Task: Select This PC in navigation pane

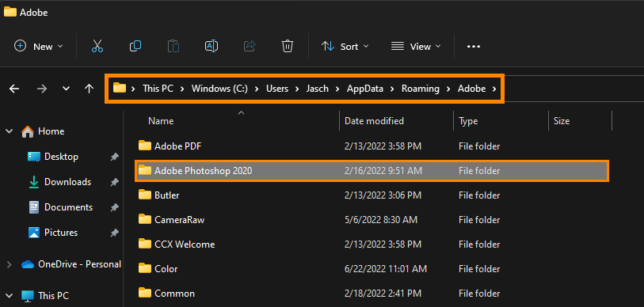Action: [x=53, y=295]
